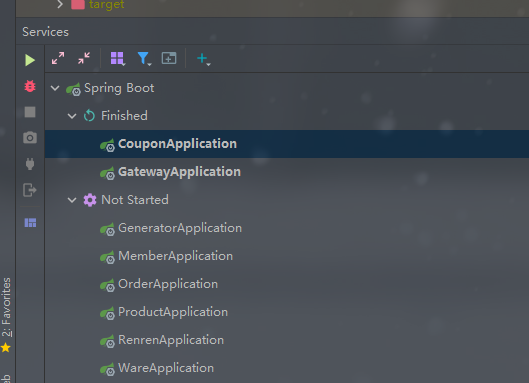Open the Add Service plus dropdown
The image size is (529, 383).
tap(203, 59)
